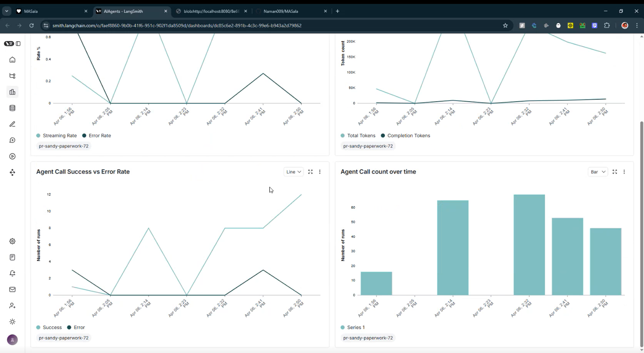Open the tracing projects sidebar icon
The width and height of the screenshot is (644, 353).
click(12, 76)
